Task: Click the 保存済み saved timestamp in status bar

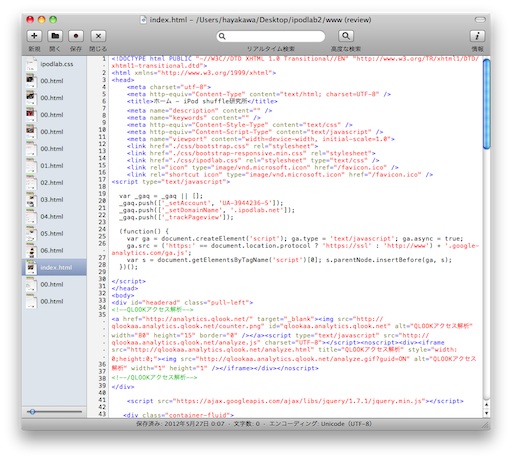Action: coord(180,424)
